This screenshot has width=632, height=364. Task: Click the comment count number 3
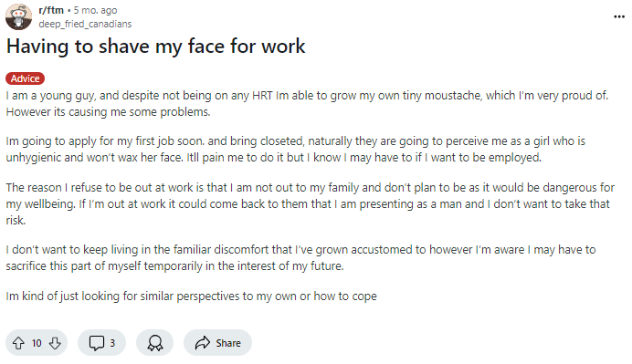(x=112, y=343)
